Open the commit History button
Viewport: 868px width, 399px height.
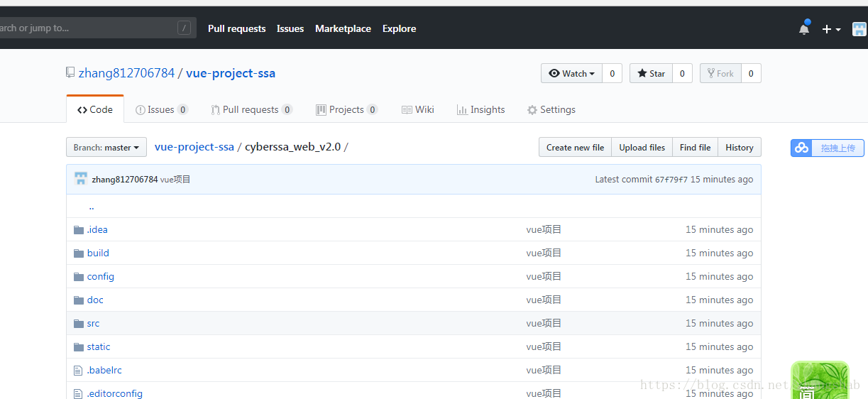(740, 148)
